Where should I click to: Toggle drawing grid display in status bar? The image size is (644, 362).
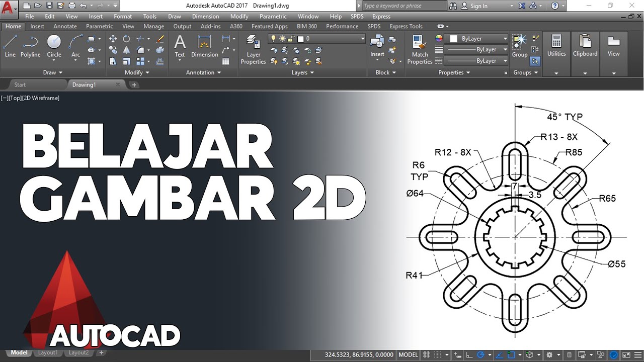(427, 354)
